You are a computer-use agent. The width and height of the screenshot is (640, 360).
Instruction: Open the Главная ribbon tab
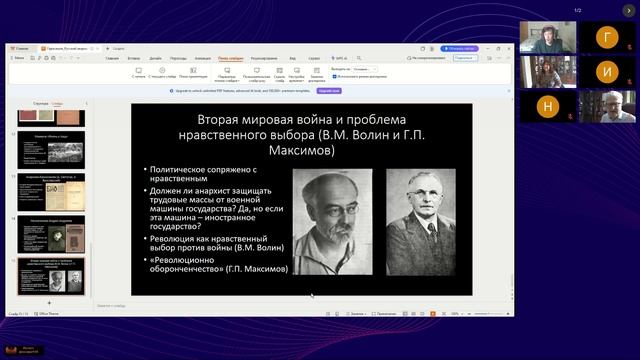pyautogui.click(x=112, y=58)
